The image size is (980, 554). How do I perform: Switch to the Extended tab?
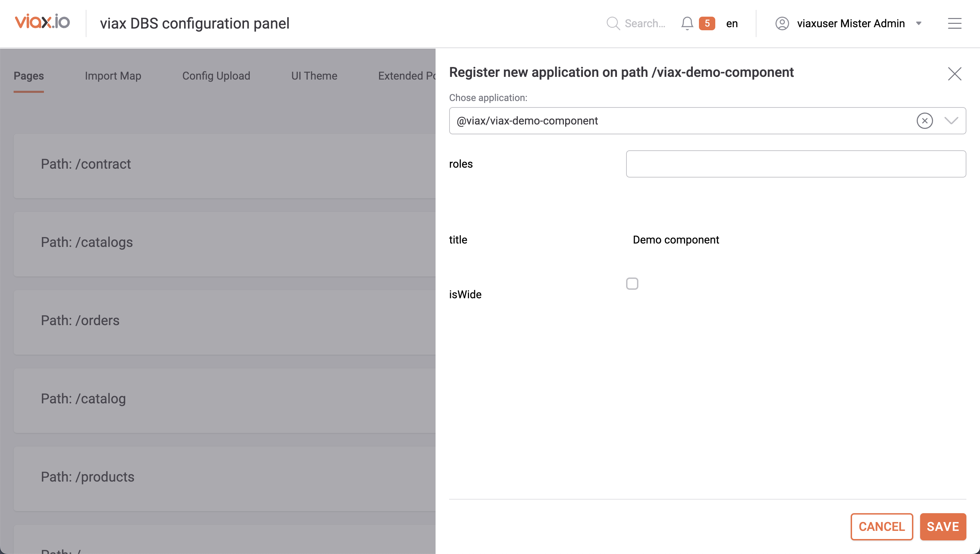[407, 76]
